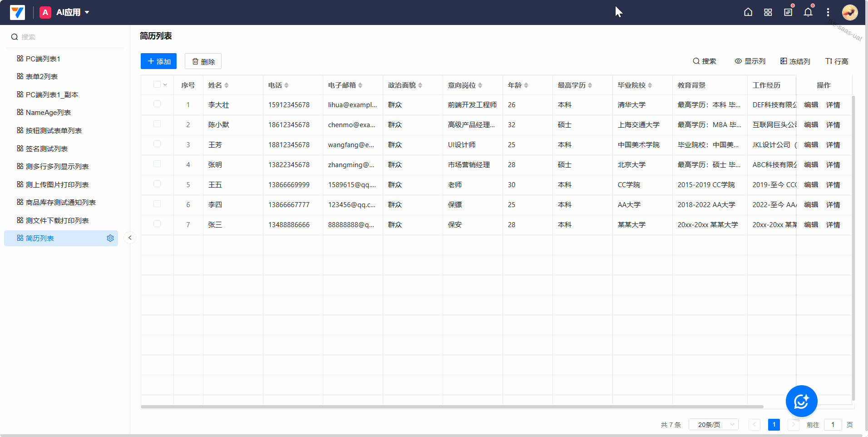Viewport: 868px width, 437px height.
Task: Click the user avatar in top right
Action: [x=850, y=12]
